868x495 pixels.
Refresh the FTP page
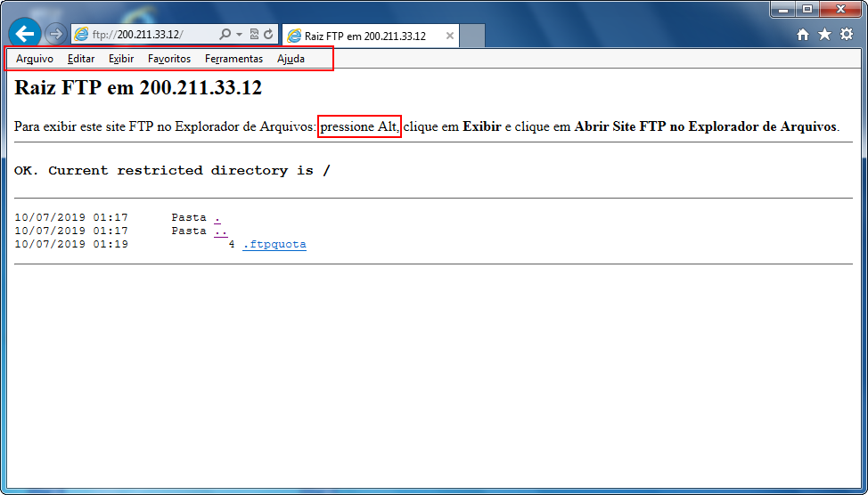(x=268, y=35)
